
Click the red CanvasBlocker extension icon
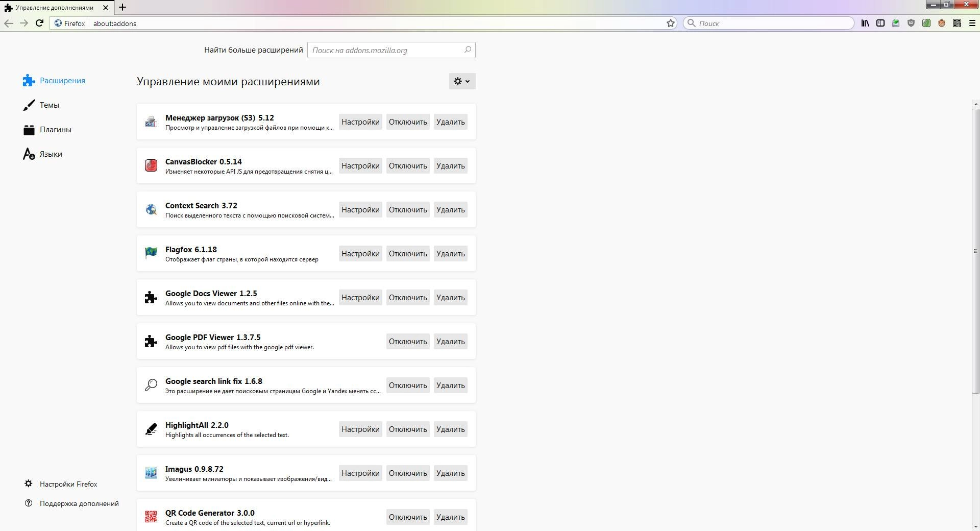tap(151, 165)
